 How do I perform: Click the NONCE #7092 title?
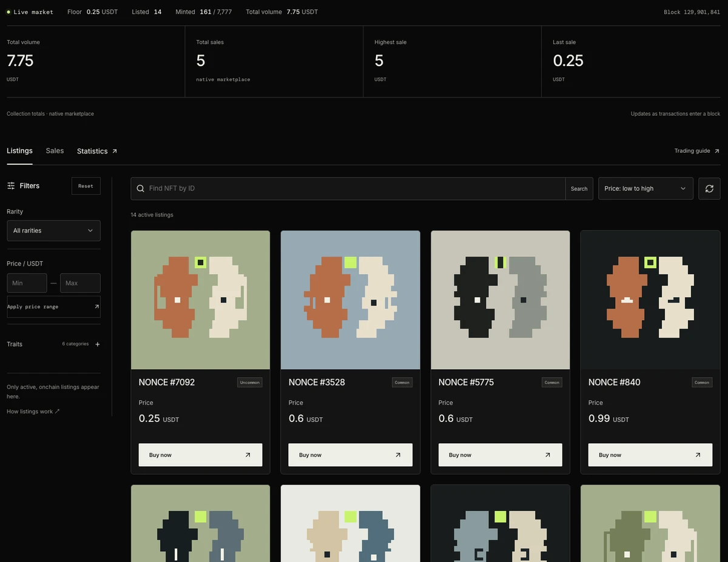coord(167,383)
